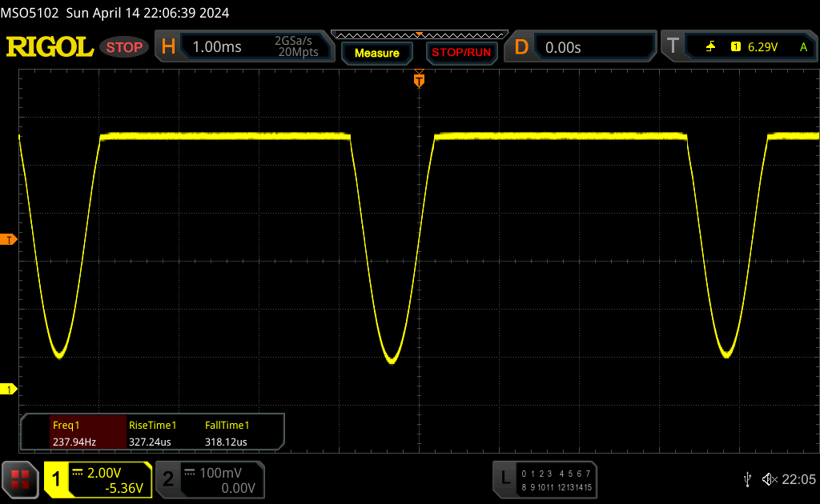Toggle channel 1 button

point(57,479)
